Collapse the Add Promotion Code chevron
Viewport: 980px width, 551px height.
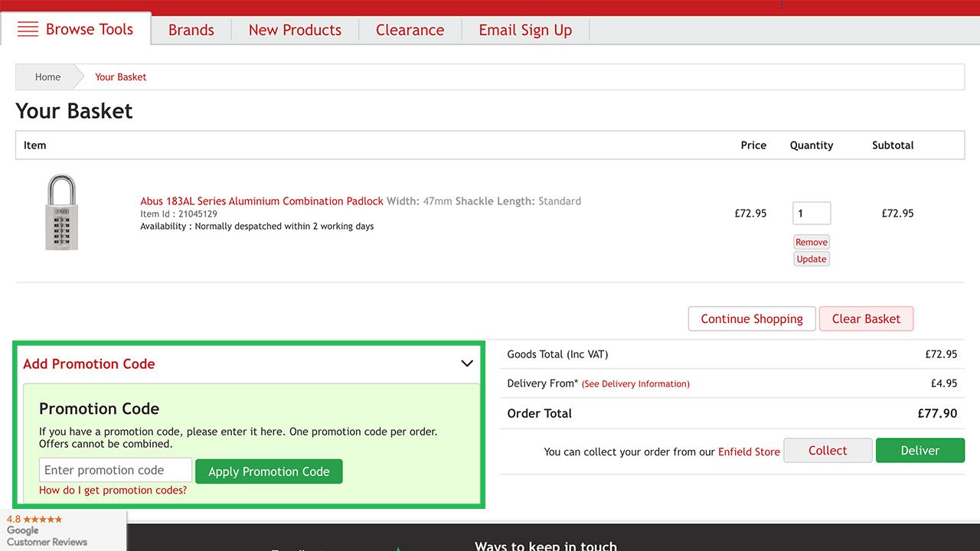[x=467, y=364]
